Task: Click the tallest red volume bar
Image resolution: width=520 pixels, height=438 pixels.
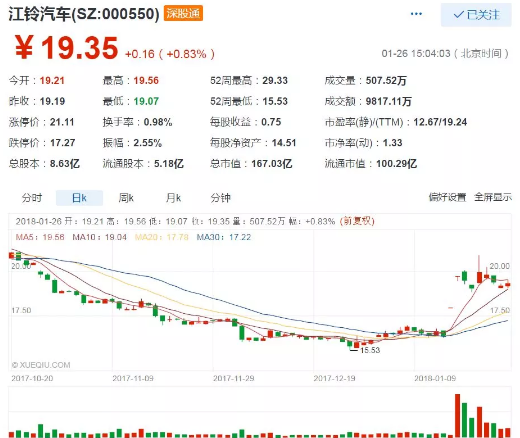Action: pyautogui.click(x=457, y=416)
